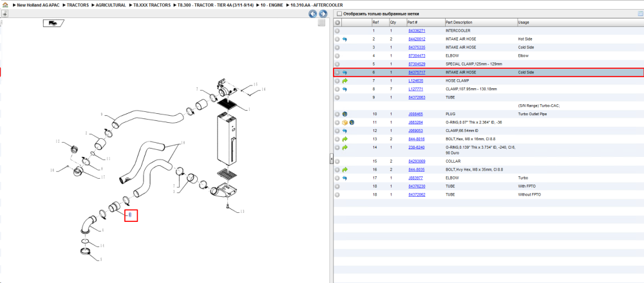Click the blue arrow icon on row 84375717

345,72
